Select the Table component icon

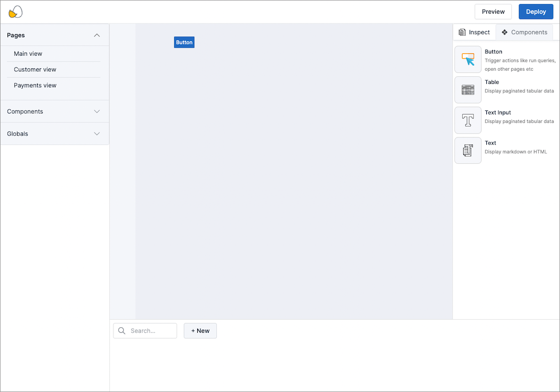(x=468, y=90)
